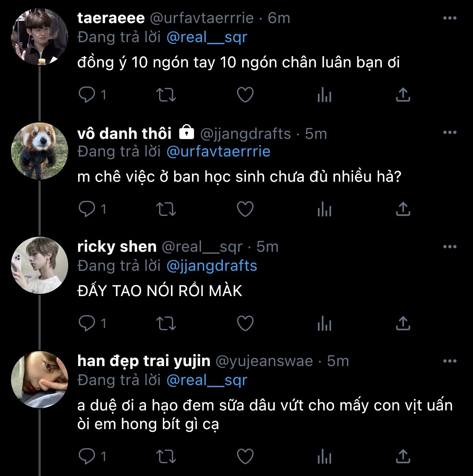Open taeraeee's profile picture
The image size is (473, 476).
tap(40, 37)
